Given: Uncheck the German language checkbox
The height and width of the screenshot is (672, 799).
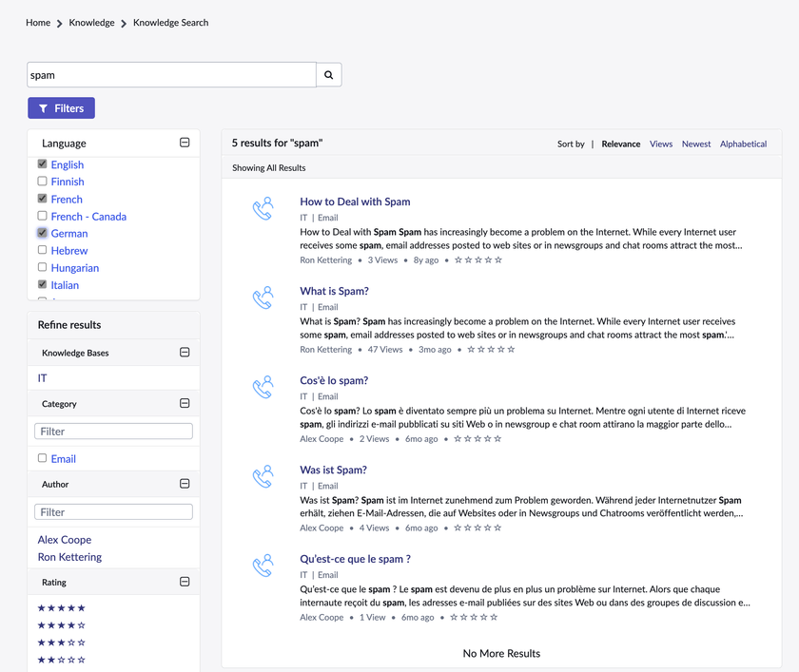Looking at the screenshot, I should pyautogui.click(x=42, y=233).
